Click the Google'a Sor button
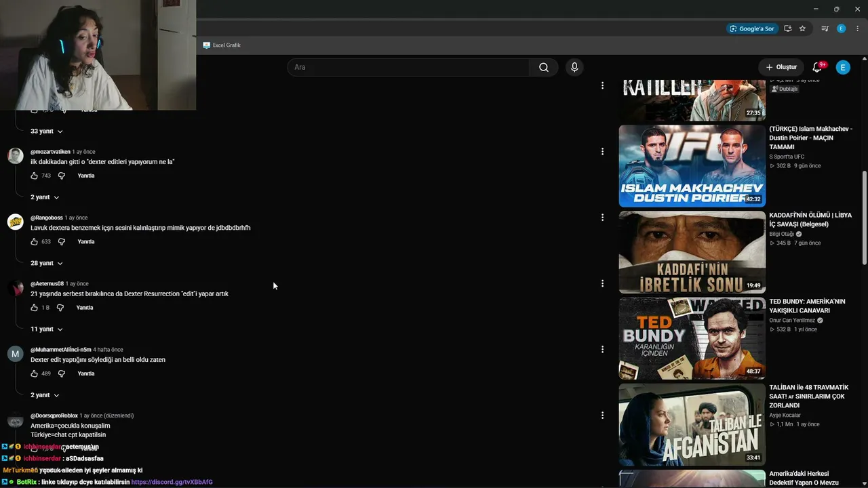 click(x=751, y=28)
